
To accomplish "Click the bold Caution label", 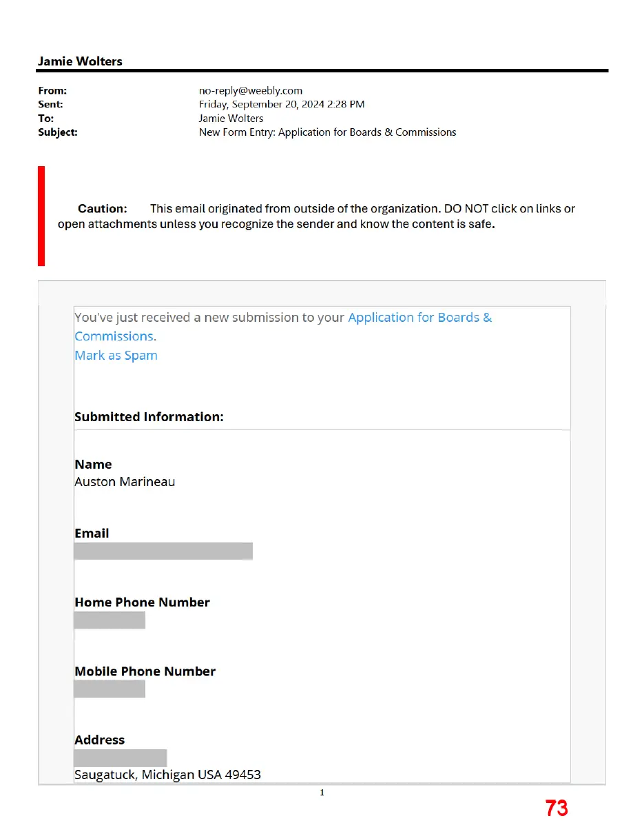I will pyautogui.click(x=102, y=208).
